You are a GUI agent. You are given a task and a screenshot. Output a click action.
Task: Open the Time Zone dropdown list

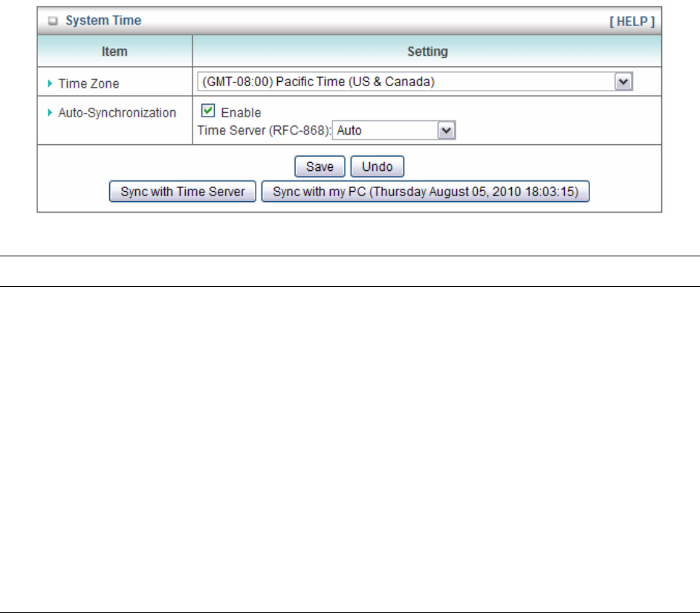point(406,82)
